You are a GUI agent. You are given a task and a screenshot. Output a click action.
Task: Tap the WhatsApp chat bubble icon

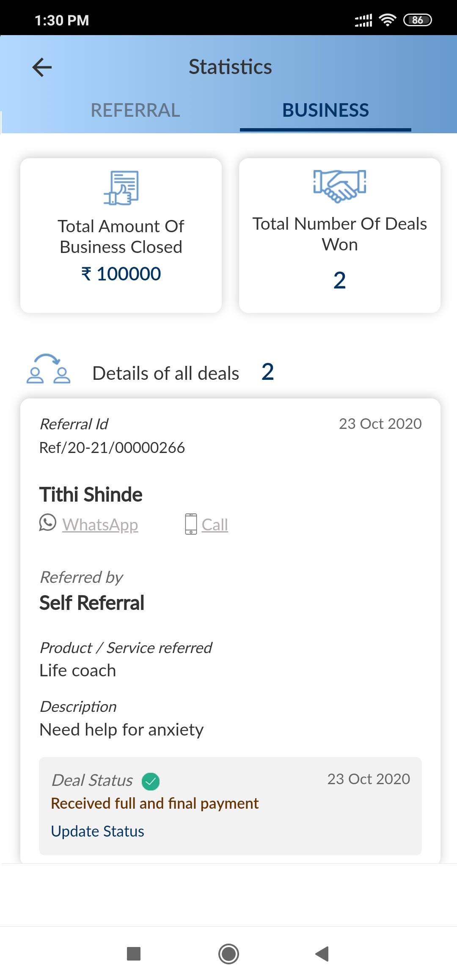click(48, 523)
